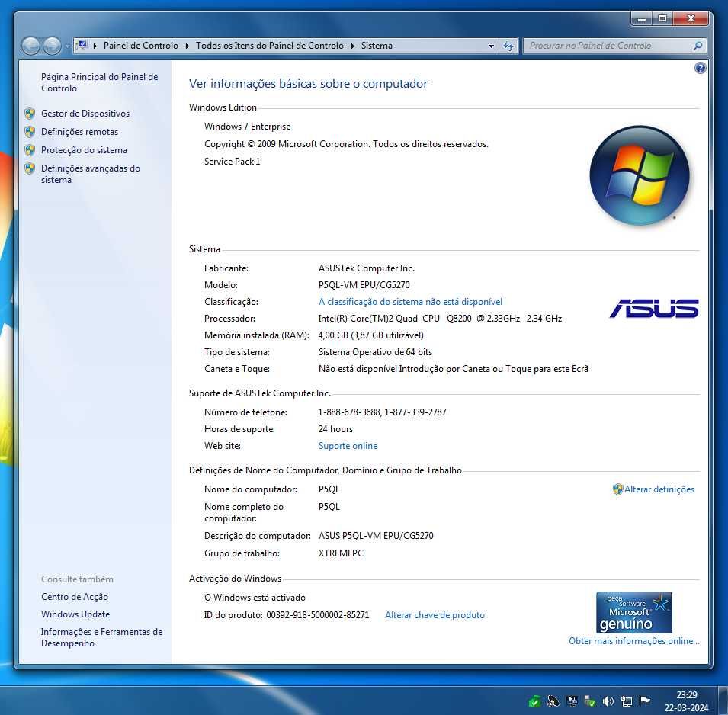Viewport: 728px width, 715px height.
Task: Click Alterar definições link
Action: (659, 489)
